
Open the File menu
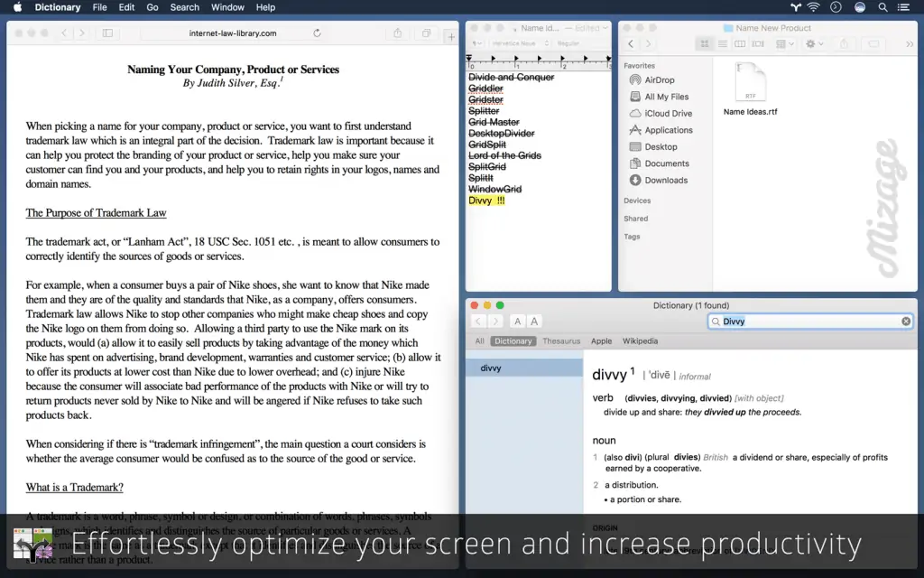[x=99, y=7]
